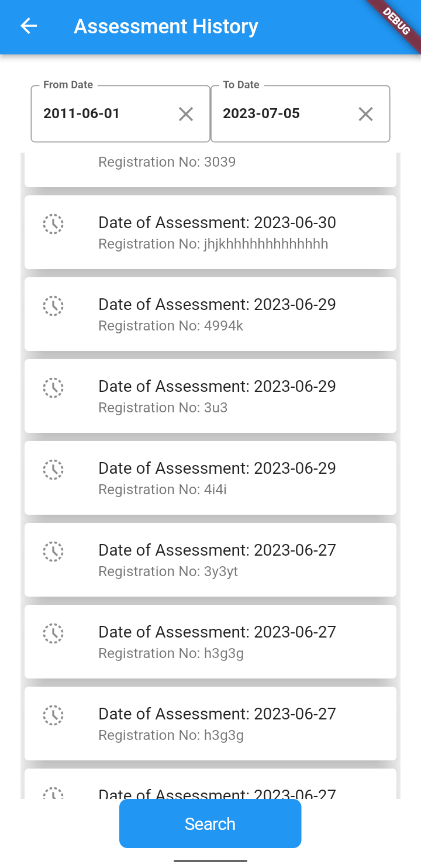Click clock icon for registration 3u3

click(53, 388)
